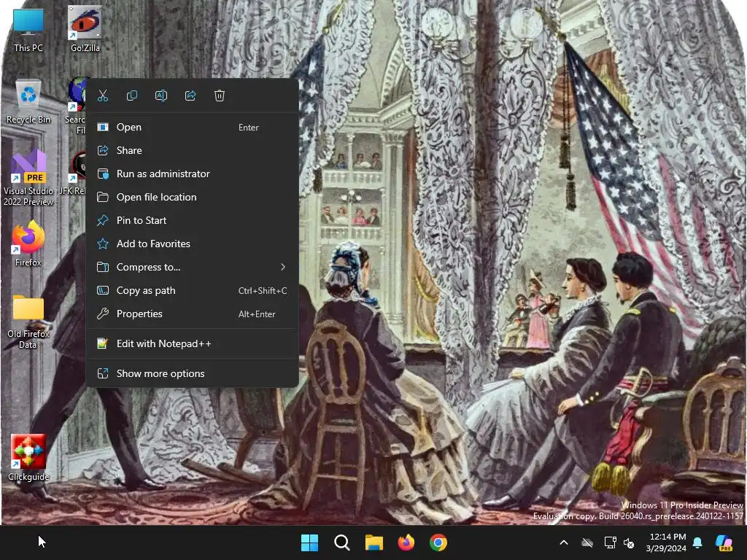Open the clock showing 12:14 PM

[x=666, y=542]
